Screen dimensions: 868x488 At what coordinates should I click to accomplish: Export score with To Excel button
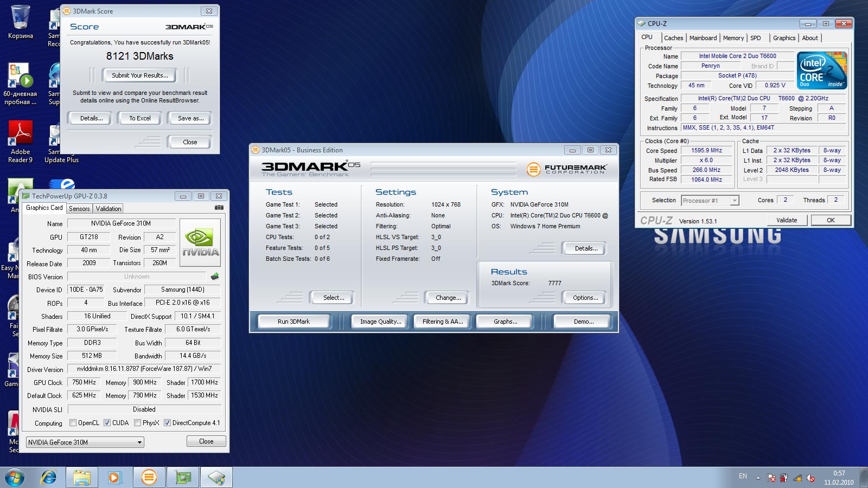click(140, 118)
